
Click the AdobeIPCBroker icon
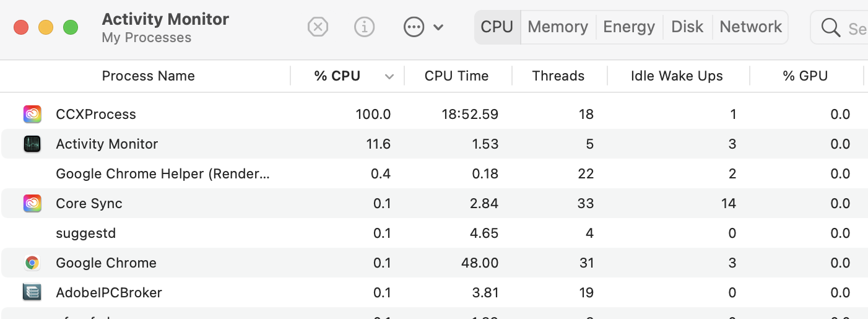tap(32, 292)
